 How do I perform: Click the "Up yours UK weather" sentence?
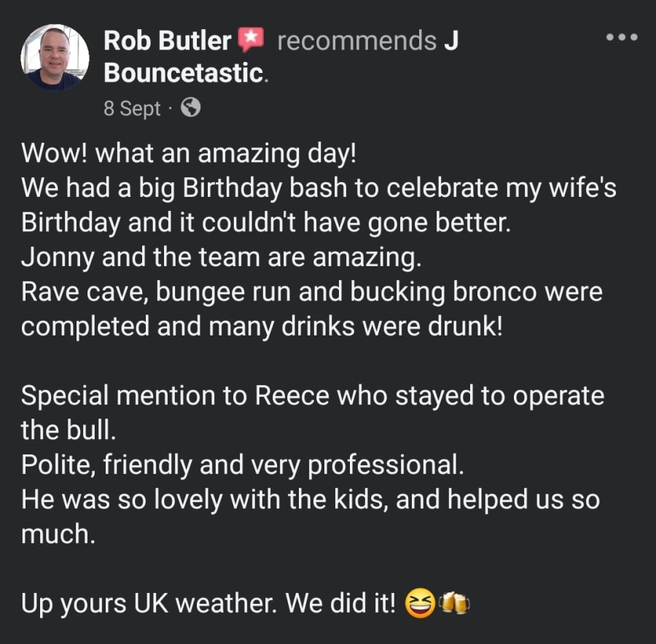tap(208, 603)
